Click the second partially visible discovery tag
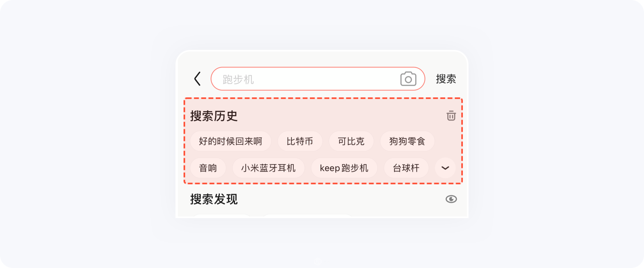The width and height of the screenshot is (644, 268). [307, 216]
